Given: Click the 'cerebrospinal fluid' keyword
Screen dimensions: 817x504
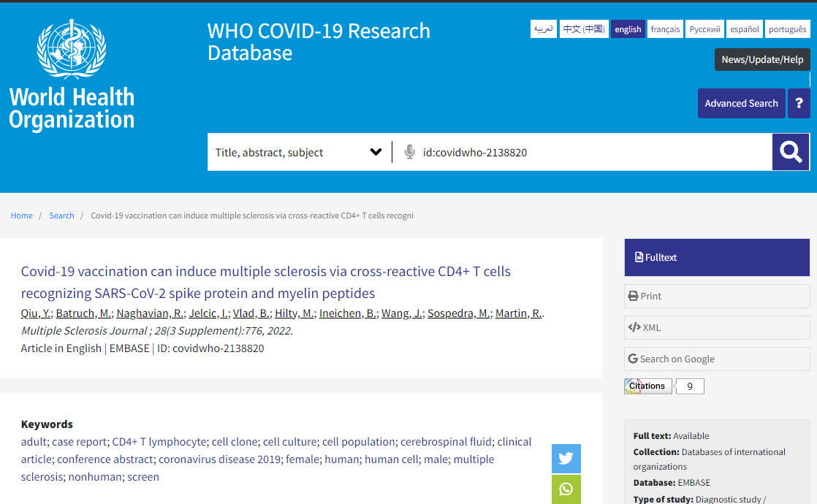Looking at the screenshot, I should 446,441.
